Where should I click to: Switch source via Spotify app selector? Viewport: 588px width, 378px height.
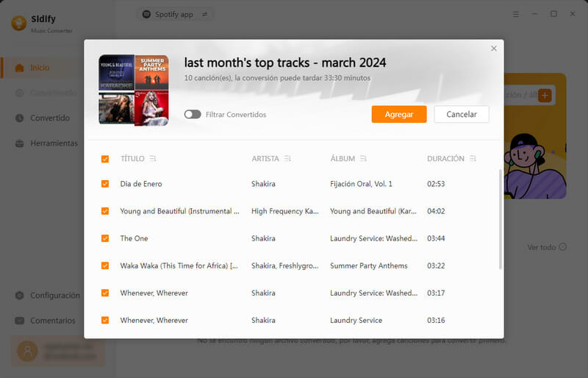tap(175, 14)
